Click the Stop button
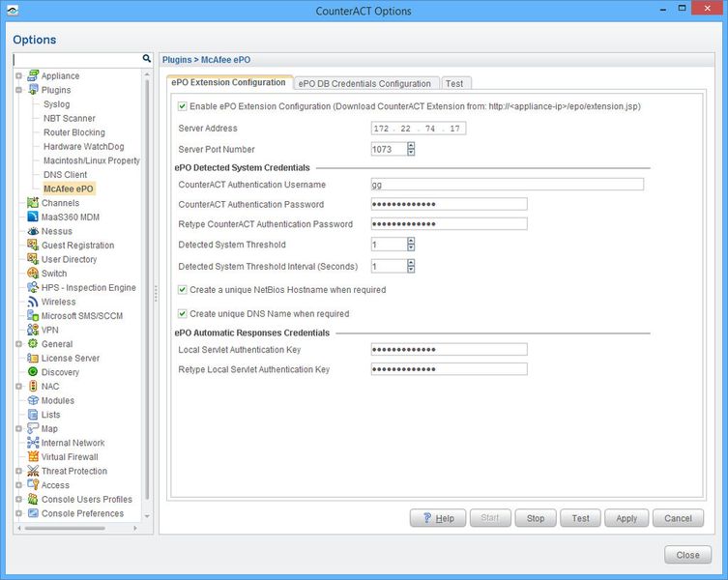728x580 pixels. tap(536, 518)
